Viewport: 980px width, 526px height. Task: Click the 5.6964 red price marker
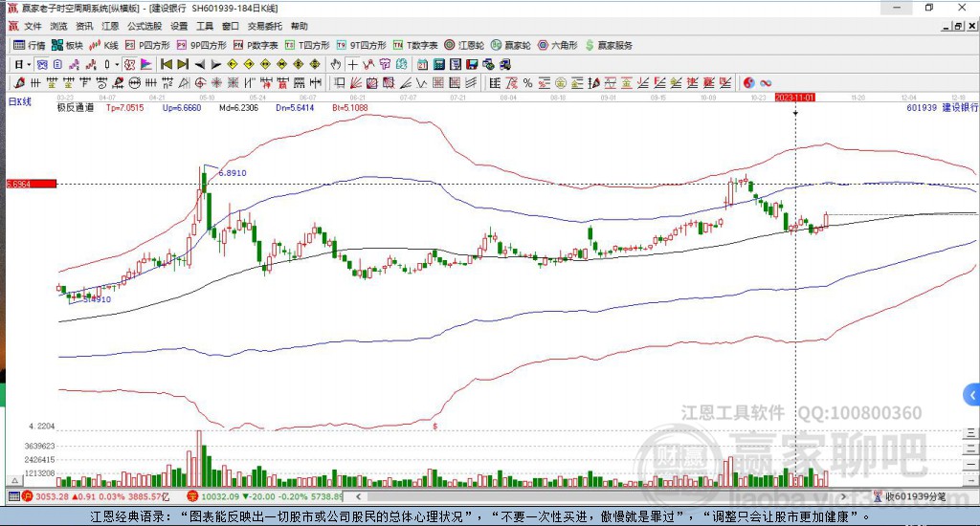pos(32,184)
